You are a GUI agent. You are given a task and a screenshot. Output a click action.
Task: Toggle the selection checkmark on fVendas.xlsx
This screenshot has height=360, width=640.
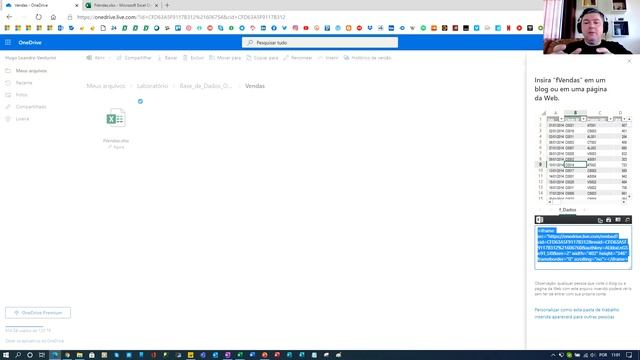(140, 101)
